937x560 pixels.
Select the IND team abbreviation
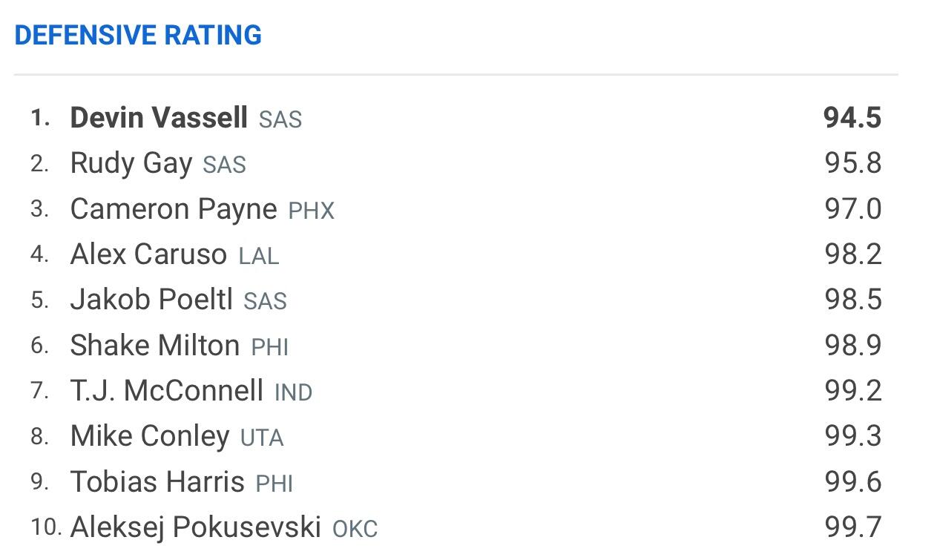[294, 392]
